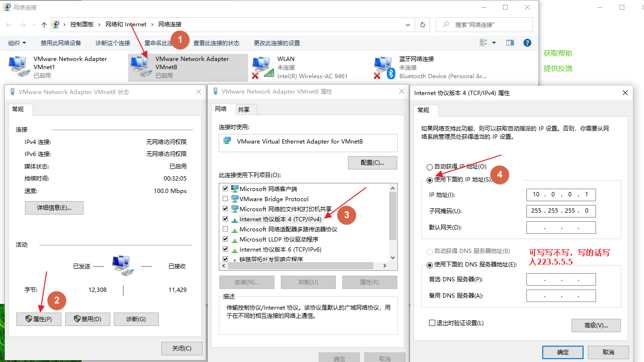Select 使用下面的 DNS 服务器地址 radio button
This screenshot has height=362, width=644.
pos(429,265)
